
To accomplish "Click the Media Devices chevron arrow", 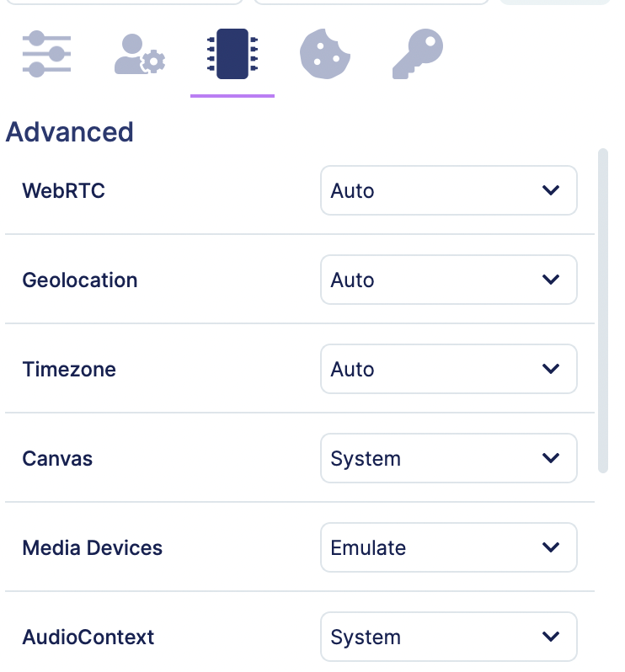I will [551, 547].
